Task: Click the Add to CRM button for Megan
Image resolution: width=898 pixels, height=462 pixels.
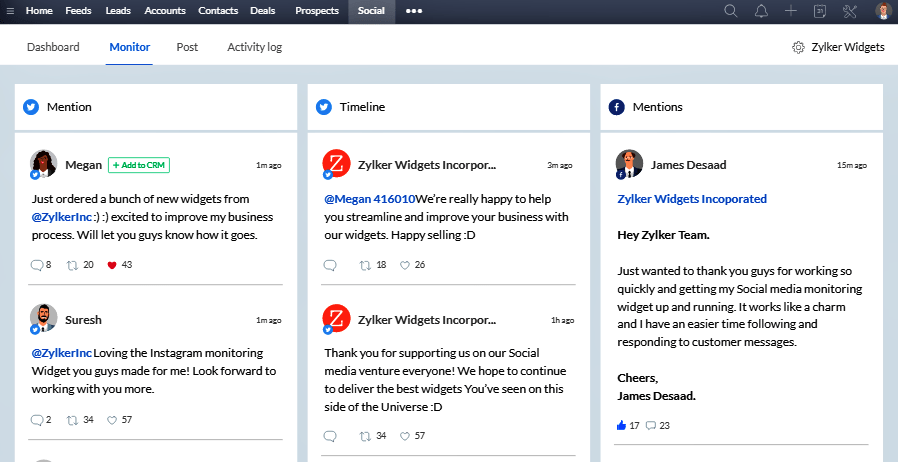Action: [139, 165]
